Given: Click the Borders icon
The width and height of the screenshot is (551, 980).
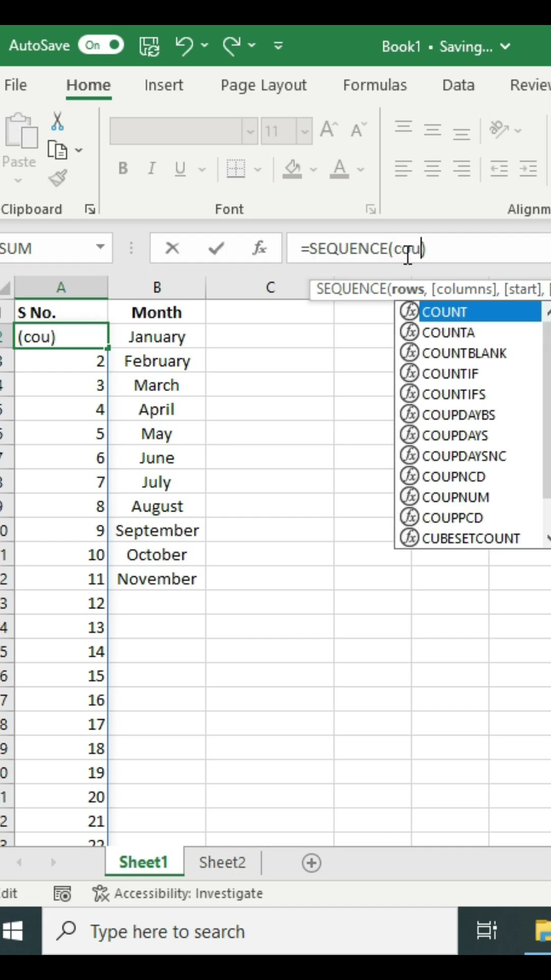Looking at the screenshot, I should (x=236, y=168).
